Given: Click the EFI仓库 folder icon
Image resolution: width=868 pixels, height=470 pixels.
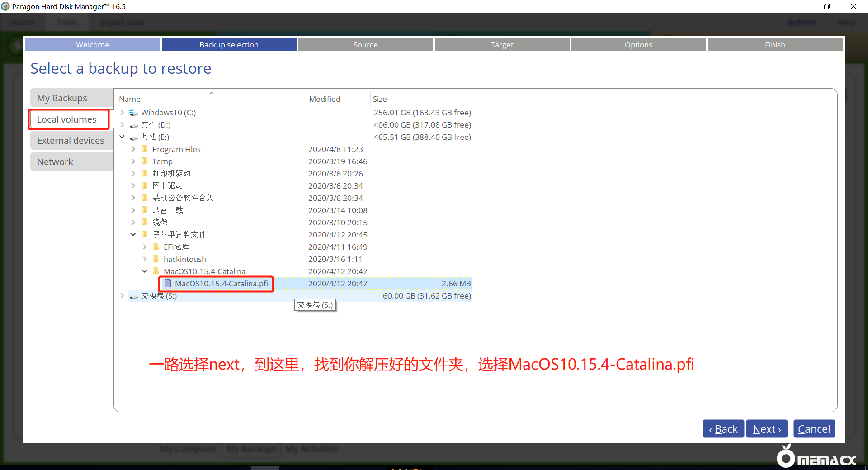Looking at the screenshot, I should pos(156,247).
